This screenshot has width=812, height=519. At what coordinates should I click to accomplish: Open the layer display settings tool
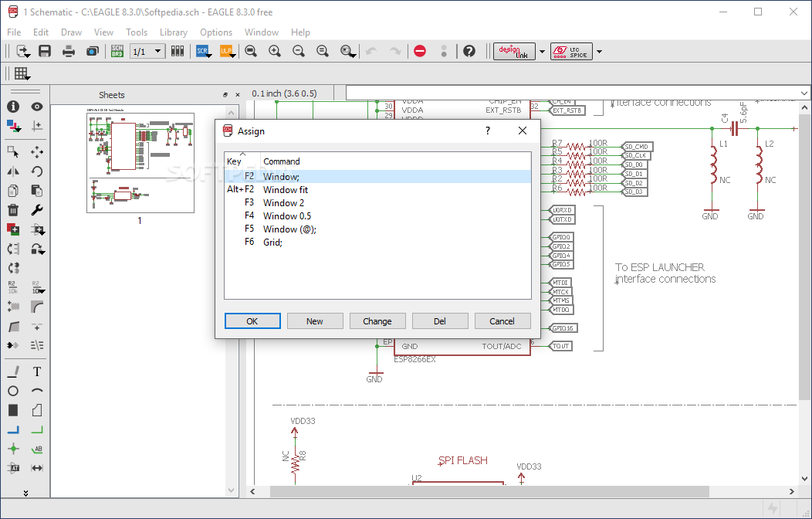pos(13,126)
